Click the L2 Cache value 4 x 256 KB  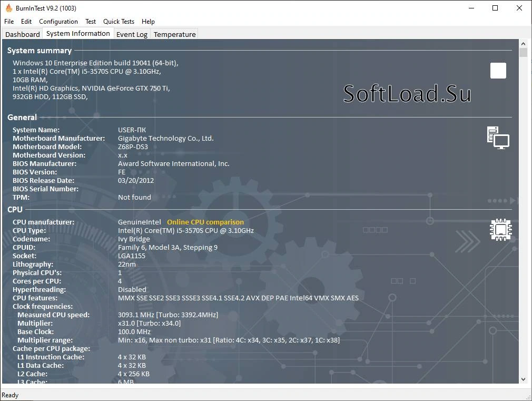tap(134, 374)
